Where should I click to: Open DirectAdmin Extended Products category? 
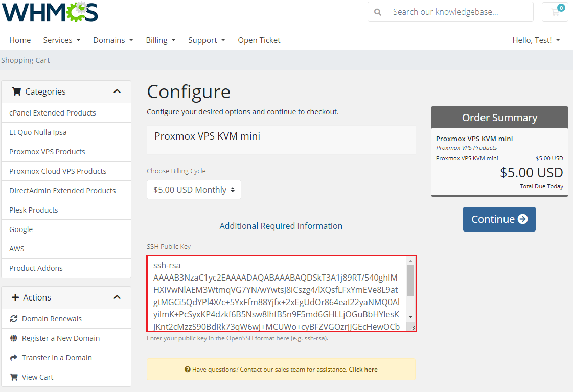66,190
